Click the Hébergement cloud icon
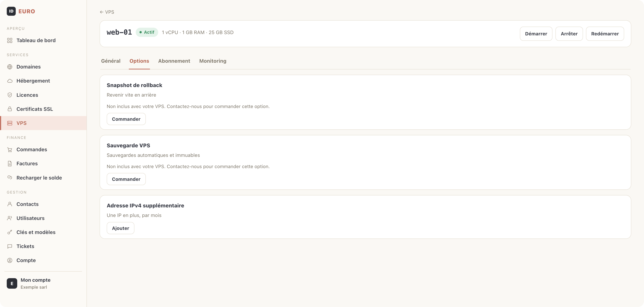644x307 pixels. tap(10, 81)
